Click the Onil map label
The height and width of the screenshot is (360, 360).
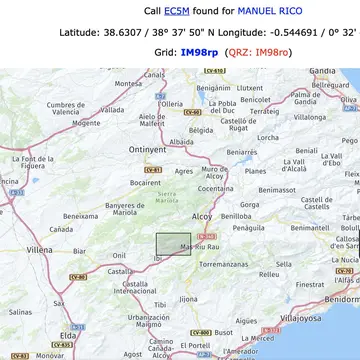point(119,255)
